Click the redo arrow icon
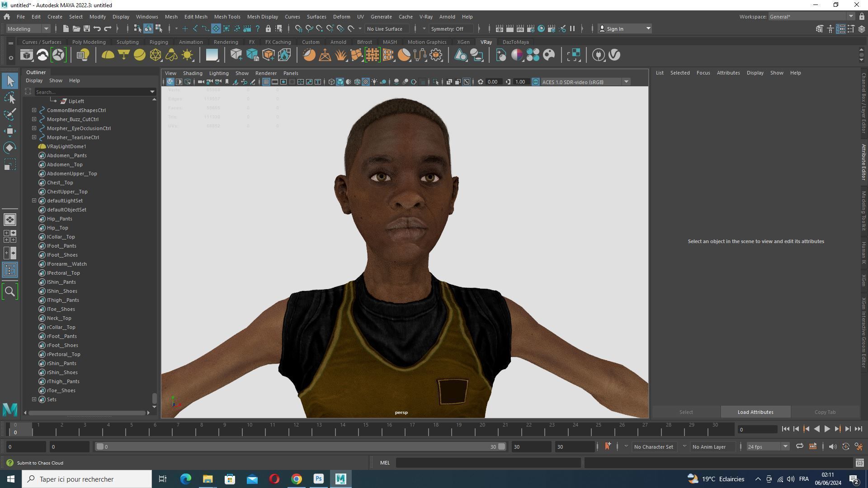 click(108, 28)
